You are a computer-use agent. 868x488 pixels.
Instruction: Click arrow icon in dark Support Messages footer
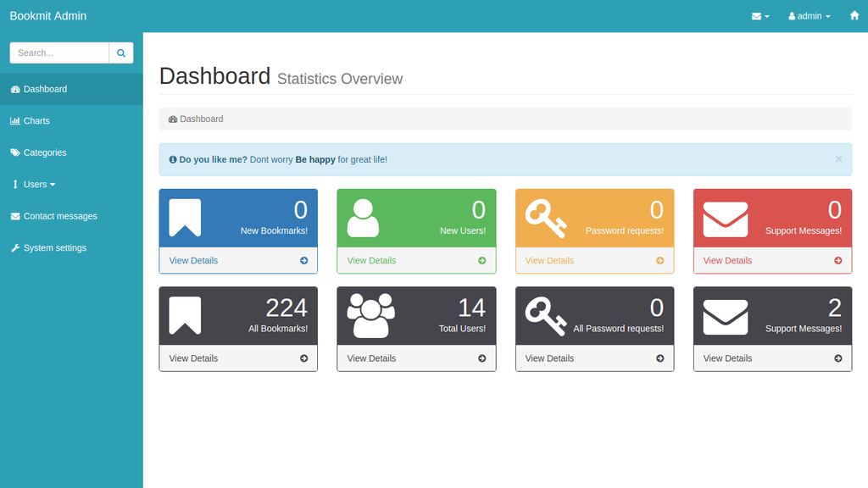pyautogui.click(x=838, y=358)
